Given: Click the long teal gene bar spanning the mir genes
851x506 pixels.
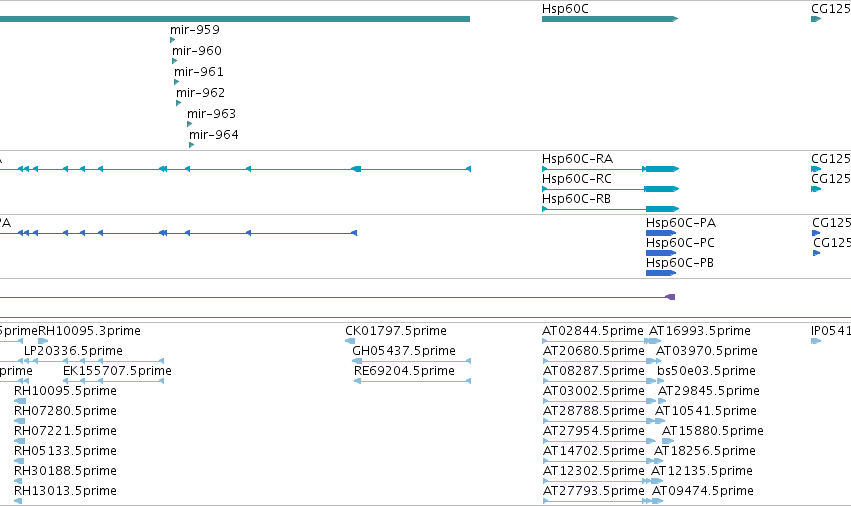Looking at the screenshot, I should tap(234, 19).
